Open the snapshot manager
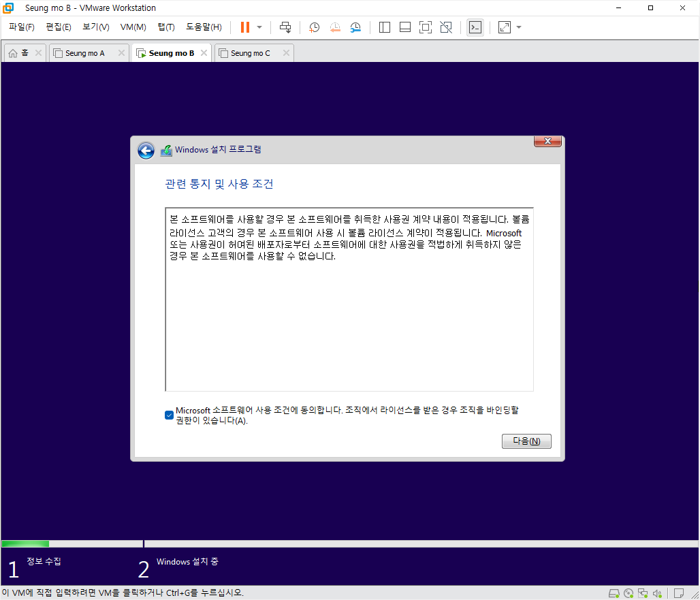 click(x=355, y=27)
